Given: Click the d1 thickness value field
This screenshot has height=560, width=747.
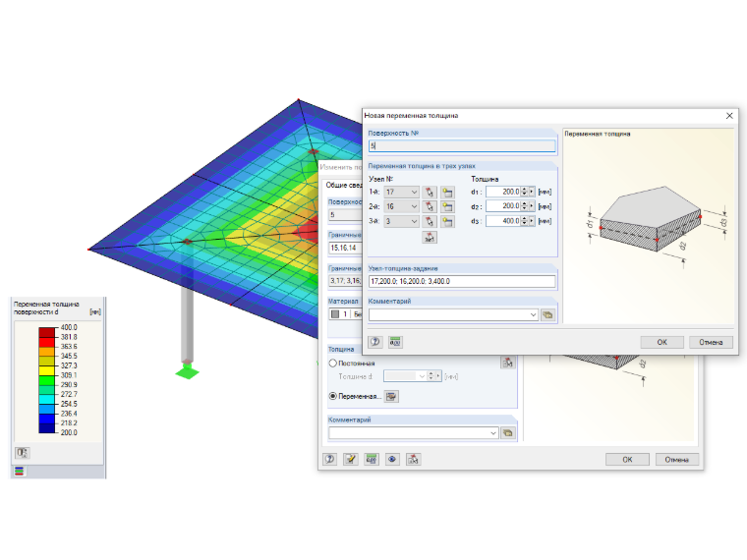Looking at the screenshot, I should pyautogui.click(x=503, y=192).
